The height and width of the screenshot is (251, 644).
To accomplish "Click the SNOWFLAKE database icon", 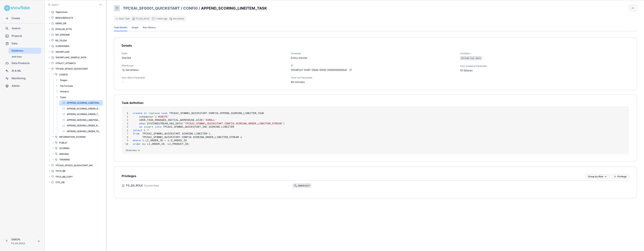I will (x=52, y=52).
